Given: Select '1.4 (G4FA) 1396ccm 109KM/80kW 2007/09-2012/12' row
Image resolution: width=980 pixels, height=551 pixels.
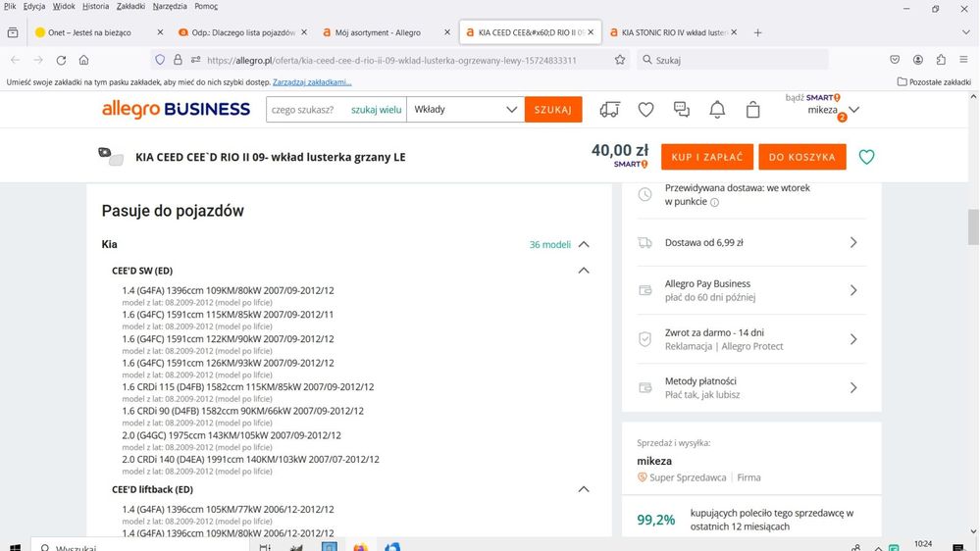Looking at the screenshot, I should coord(229,290).
